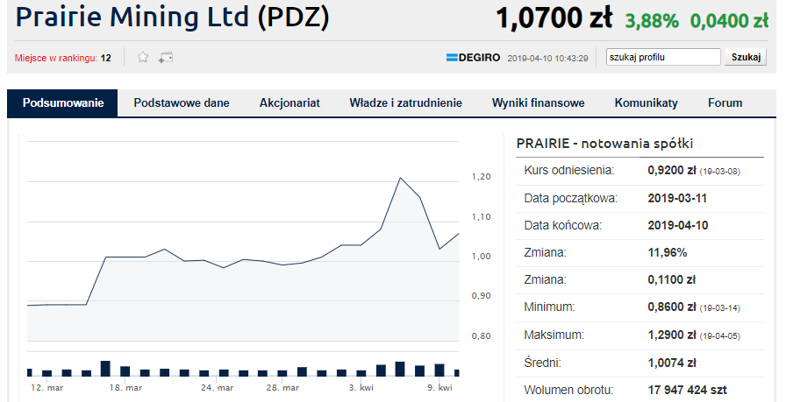The width and height of the screenshot is (786, 402).
Task: Click the Prairie Mining Ltd (PDZ) heading
Action: coord(172,17)
